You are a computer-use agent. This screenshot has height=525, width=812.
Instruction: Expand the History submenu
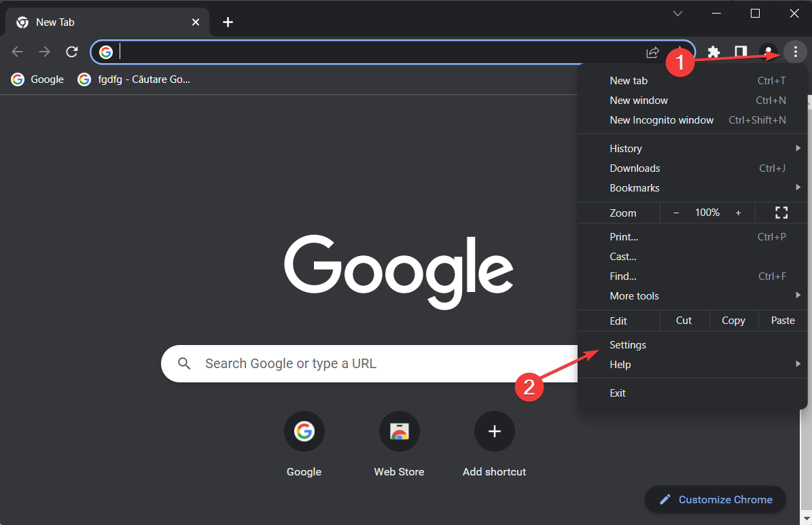[x=625, y=148]
